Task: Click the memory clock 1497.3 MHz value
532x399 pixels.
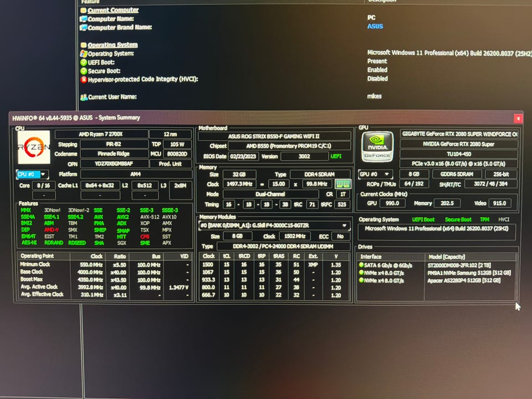Action: pos(239,184)
